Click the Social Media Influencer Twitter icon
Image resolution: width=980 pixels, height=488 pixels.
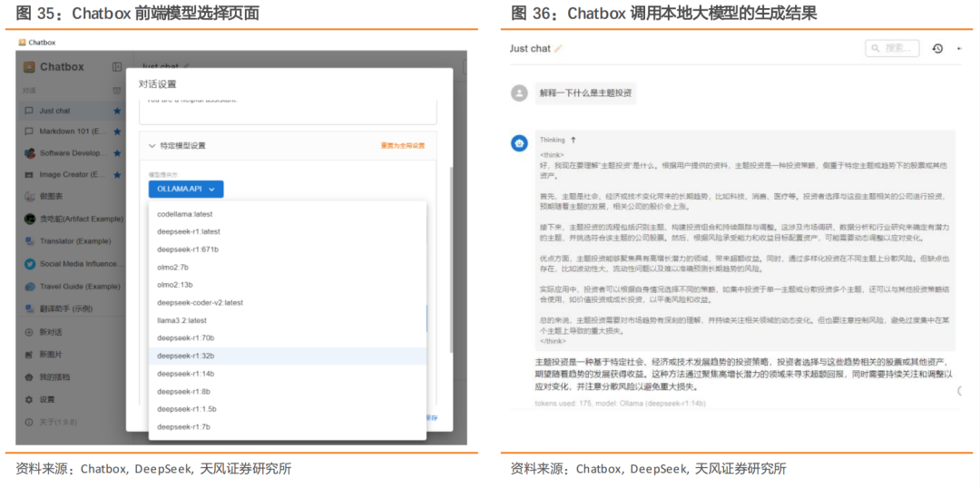coord(29,264)
